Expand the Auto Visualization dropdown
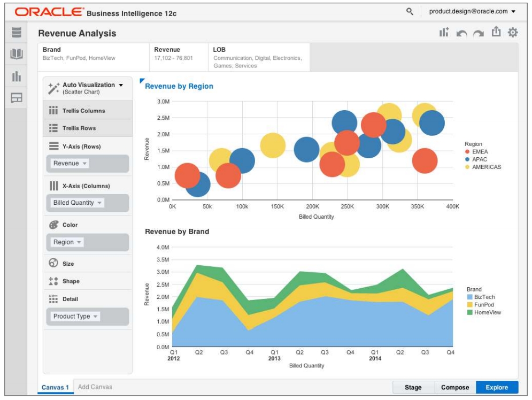 (x=121, y=85)
